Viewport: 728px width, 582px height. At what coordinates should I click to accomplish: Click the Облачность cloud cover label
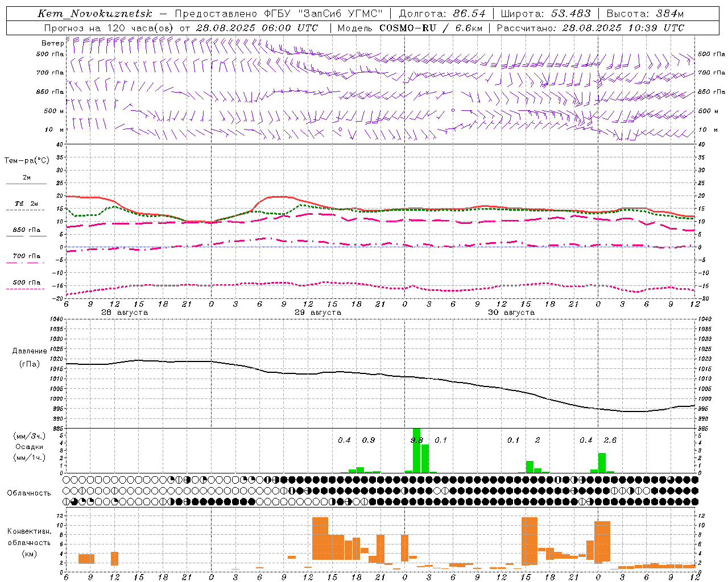[x=29, y=493]
